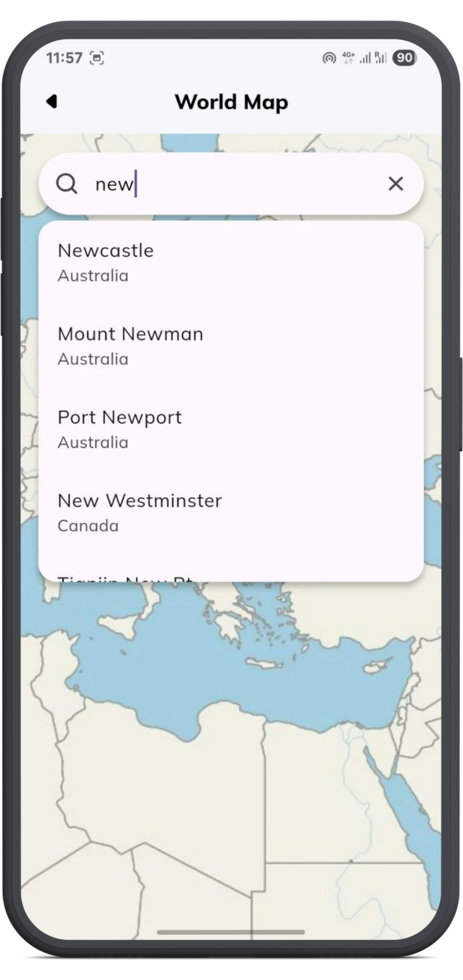
Task: Clear the search text with X
Action: pyautogui.click(x=396, y=184)
